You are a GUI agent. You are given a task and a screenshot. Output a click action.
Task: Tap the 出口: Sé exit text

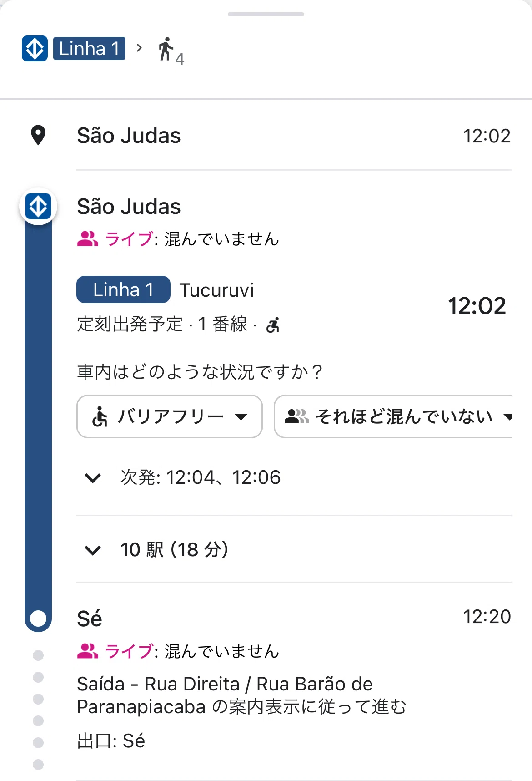click(111, 741)
